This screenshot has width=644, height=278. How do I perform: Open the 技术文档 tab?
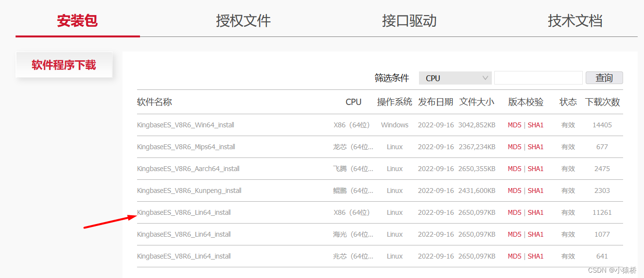[575, 21]
